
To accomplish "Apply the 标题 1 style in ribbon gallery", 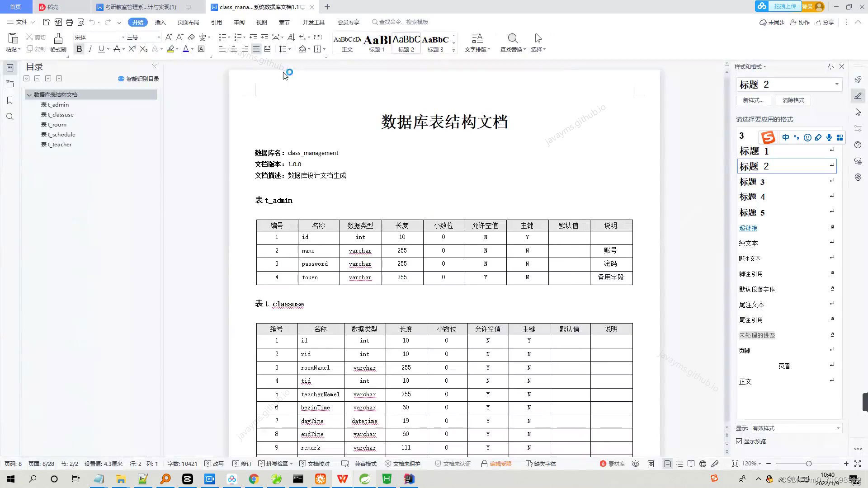I will [x=377, y=43].
